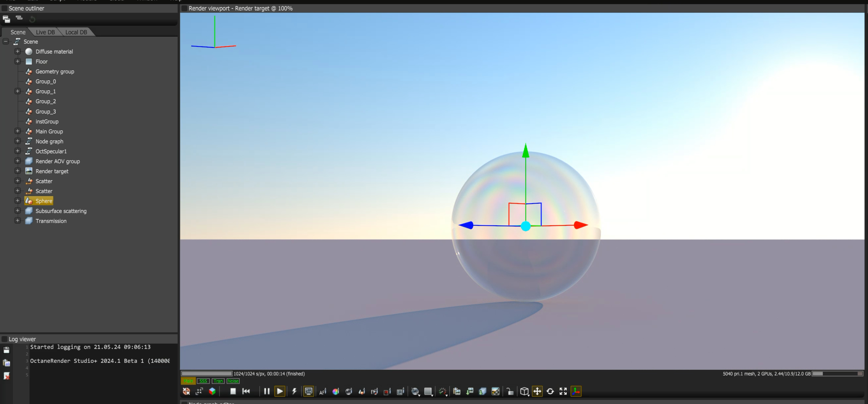Click the stop render button
Viewport: 868px width, 404px height.
tap(233, 391)
